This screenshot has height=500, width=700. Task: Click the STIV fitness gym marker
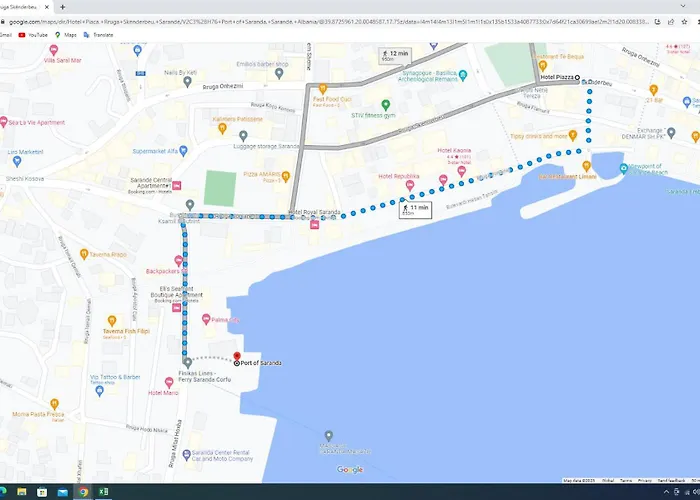point(386,105)
